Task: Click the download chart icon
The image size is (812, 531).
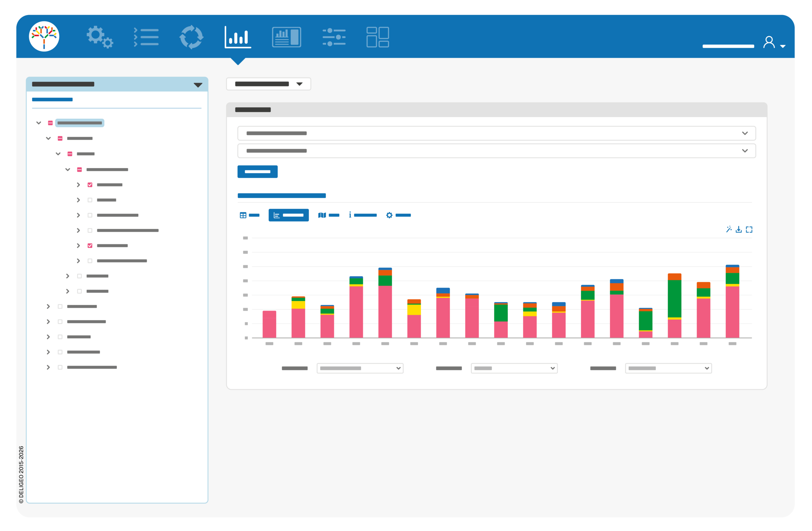Action: pyautogui.click(x=739, y=229)
